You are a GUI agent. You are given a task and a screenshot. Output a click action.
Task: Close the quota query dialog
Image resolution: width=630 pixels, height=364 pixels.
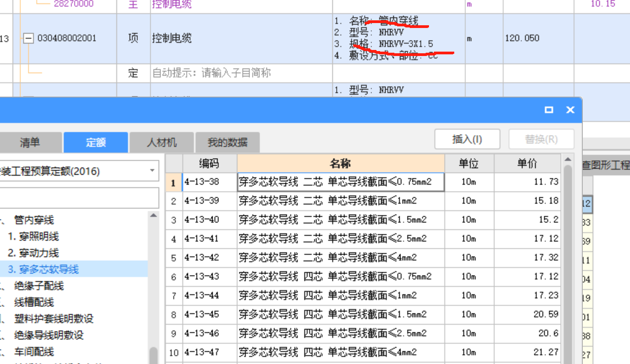[570, 110]
